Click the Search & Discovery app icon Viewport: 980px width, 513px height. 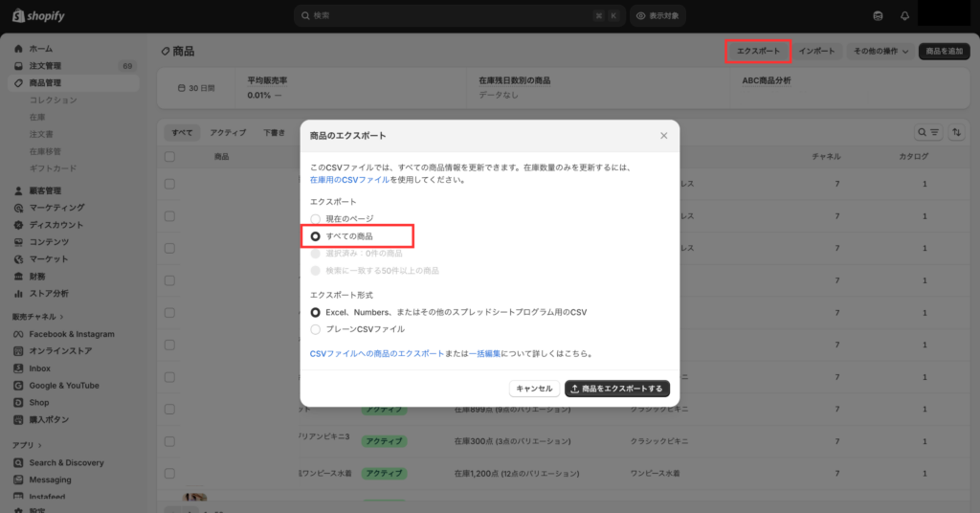click(18, 463)
